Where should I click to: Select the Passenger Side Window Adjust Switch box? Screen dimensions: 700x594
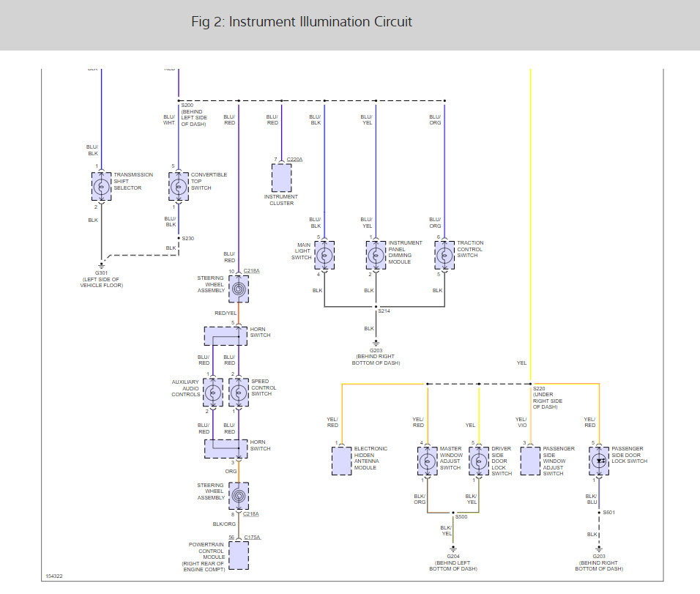530,461
